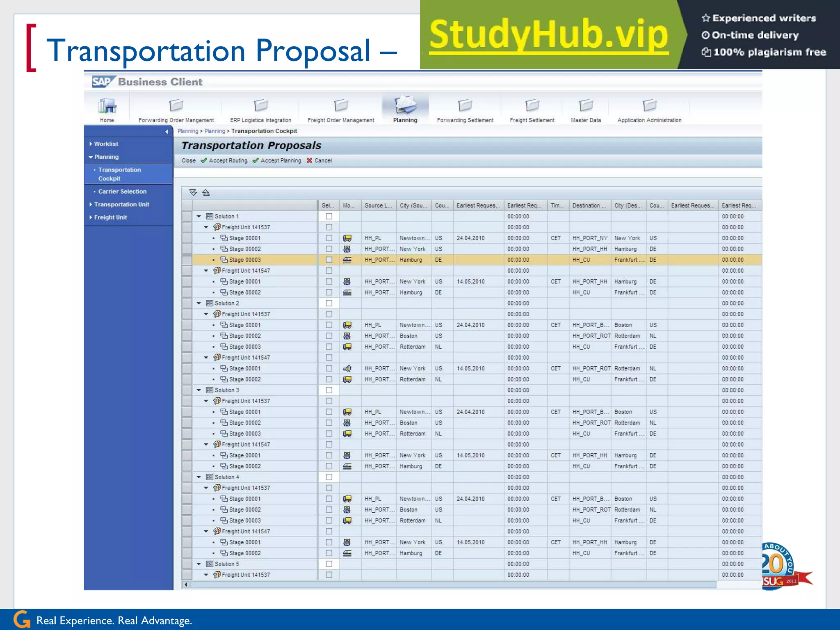Image resolution: width=840 pixels, height=630 pixels.
Task: Click the 24.04.2010 date in Solution 1
Action: click(470, 238)
